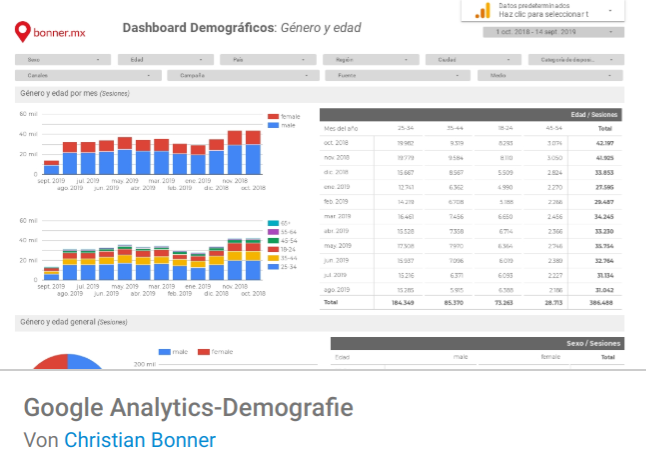This screenshot has height=459, width=646.
Task: Click the grand total 386.488 cell
Action: 601,302
